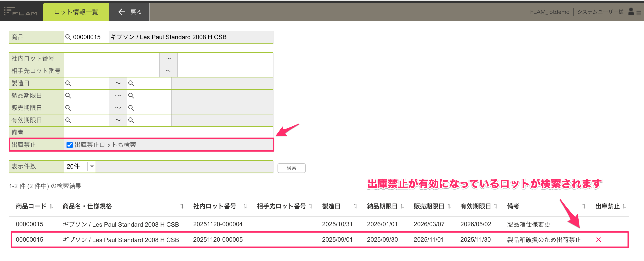644x261 pixels.
Task: Open 有効期限日 end date picker
Action: [x=131, y=120]
